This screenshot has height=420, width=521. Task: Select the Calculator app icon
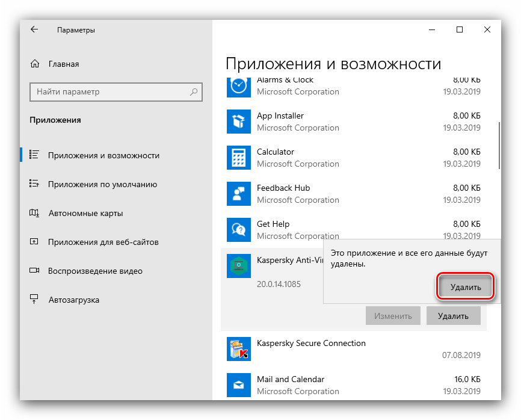(238, 158)
